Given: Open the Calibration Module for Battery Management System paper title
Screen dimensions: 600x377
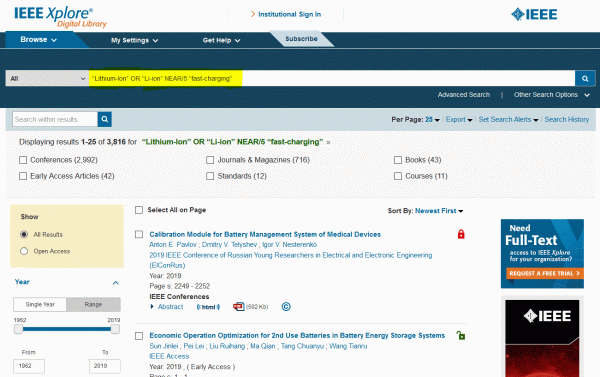Looking at the screenshot, I should [265, 234].
